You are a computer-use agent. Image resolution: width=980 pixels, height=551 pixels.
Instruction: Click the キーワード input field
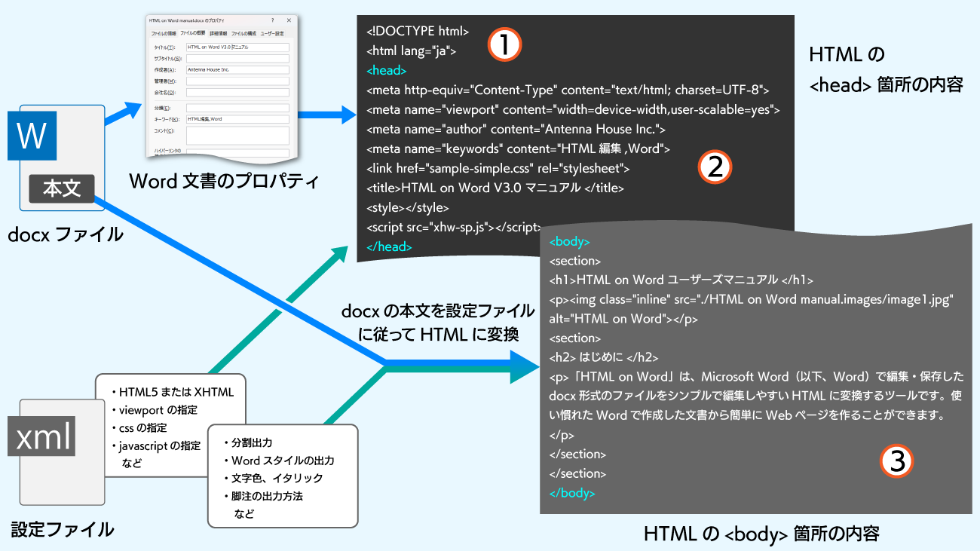pyautogui.click(x=237, y=119)
